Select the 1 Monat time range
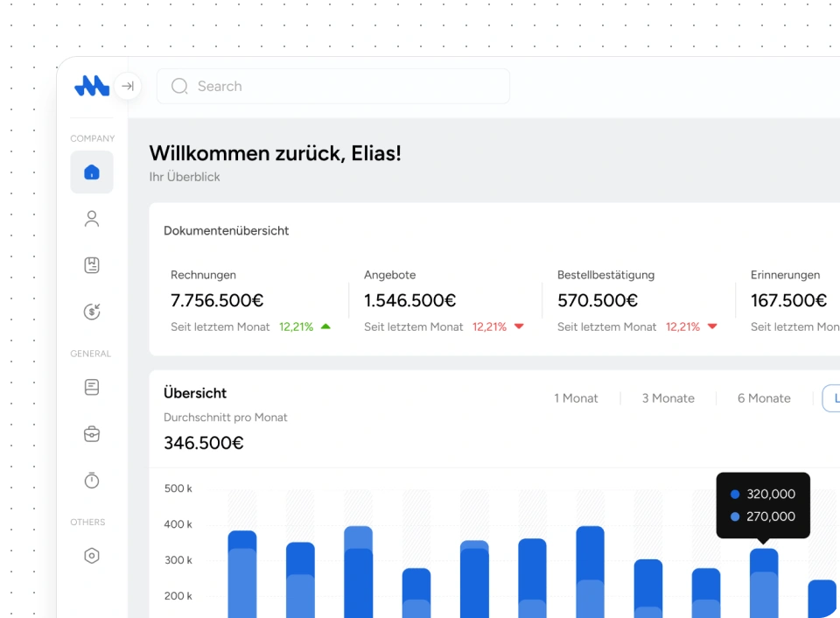Image resolution: width=840 pixels, height=618 pixels. tap(576, 398)
